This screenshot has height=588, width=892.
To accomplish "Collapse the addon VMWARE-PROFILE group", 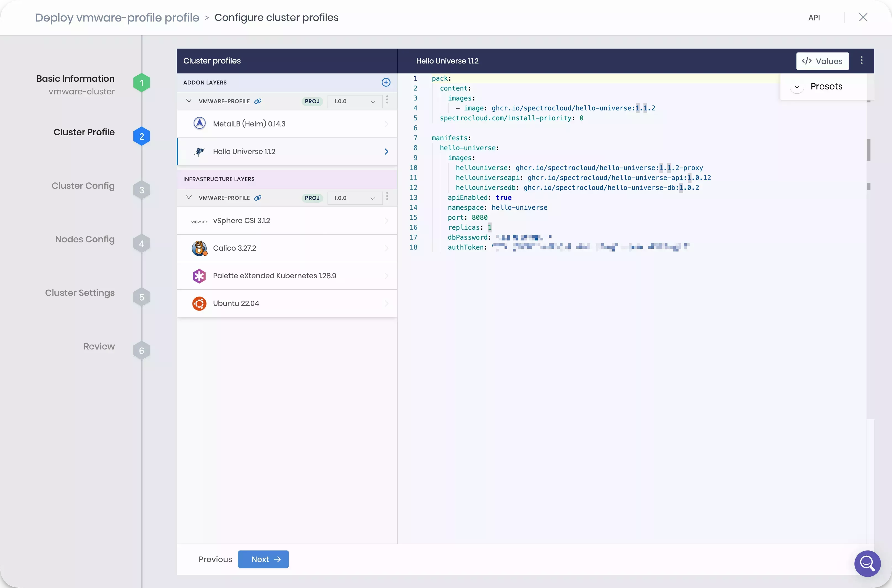I will coord(189,101).
